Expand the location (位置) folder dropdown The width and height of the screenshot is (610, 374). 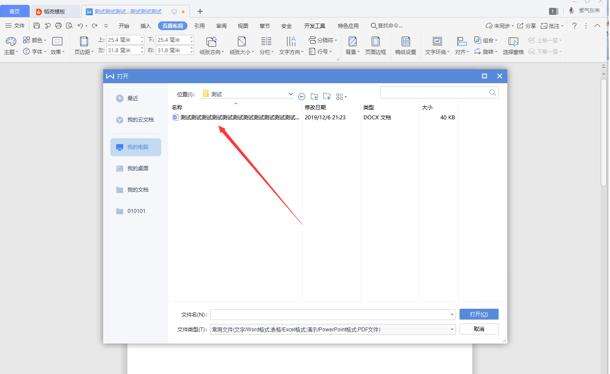[x=291, y=94]
